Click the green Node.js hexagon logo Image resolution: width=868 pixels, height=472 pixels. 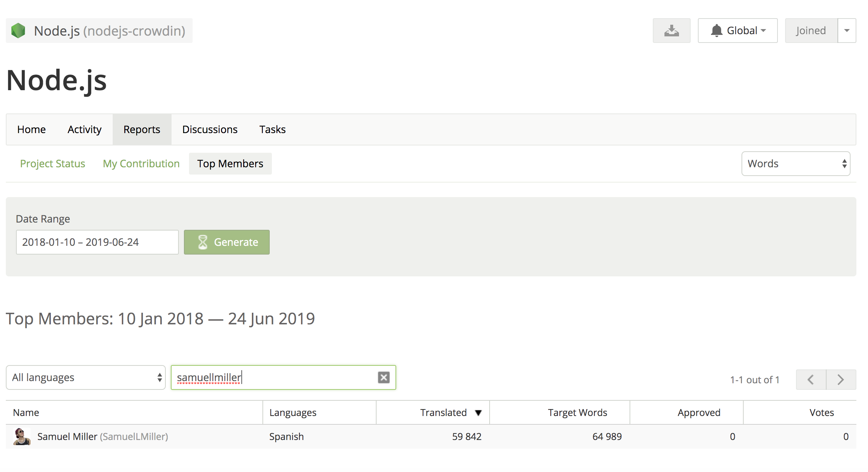[x=18, y=31]
